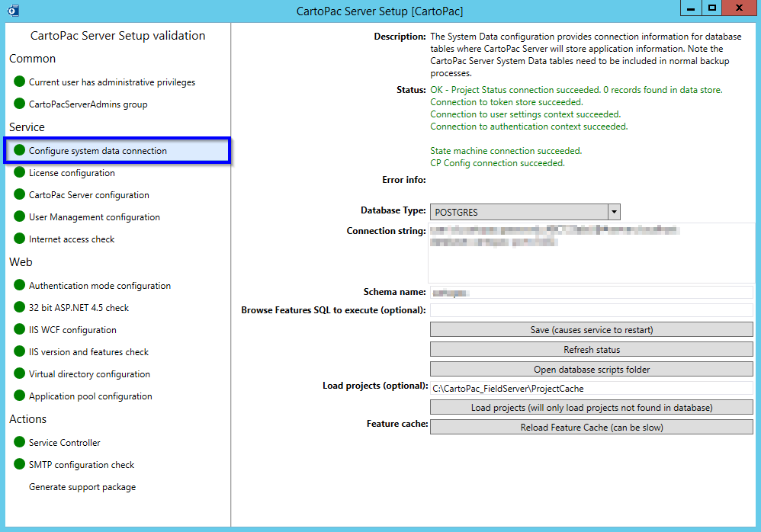
Task: Click the Load projects path field
Action: (x=592, y=388)
